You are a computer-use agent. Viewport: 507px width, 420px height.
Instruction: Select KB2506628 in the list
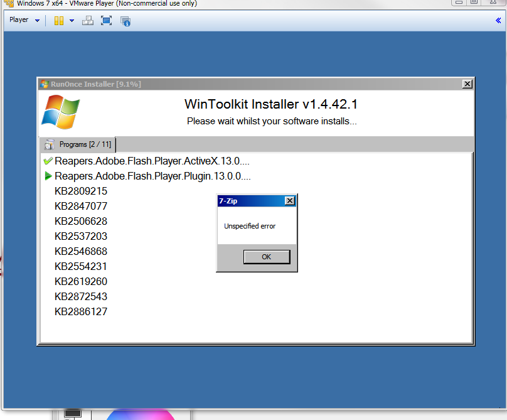coord(81,222)
